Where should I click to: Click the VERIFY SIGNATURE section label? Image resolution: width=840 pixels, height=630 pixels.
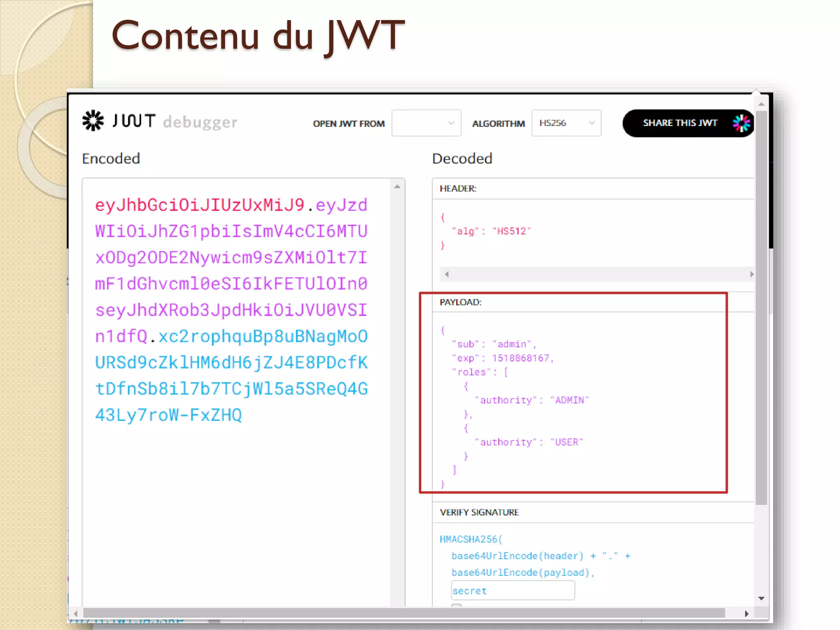point(479,512)
